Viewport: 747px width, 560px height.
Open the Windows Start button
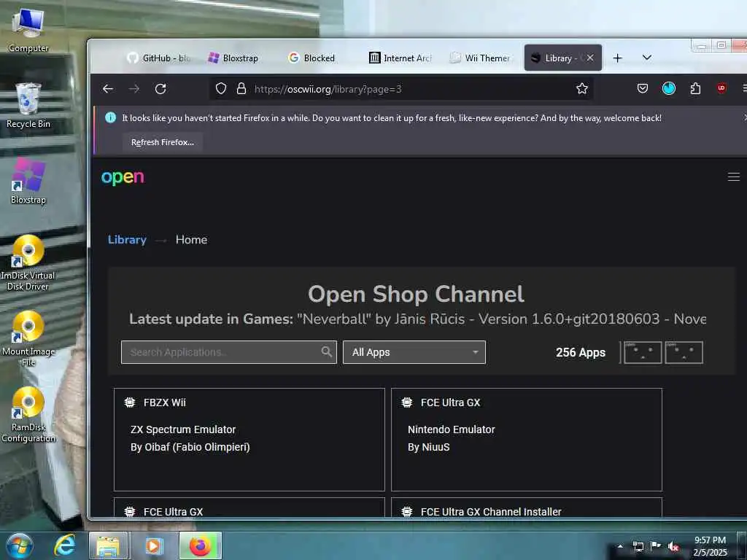(x=20, y=546)
